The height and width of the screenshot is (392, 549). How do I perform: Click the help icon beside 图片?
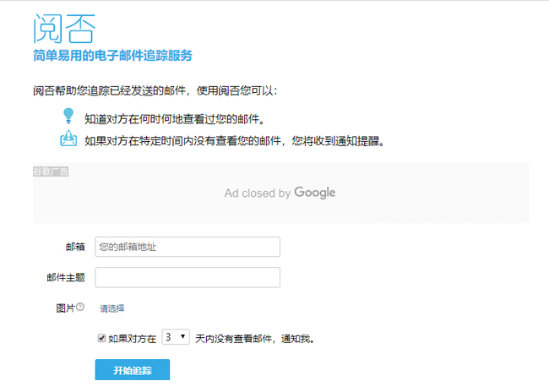[x=80, y=308]
